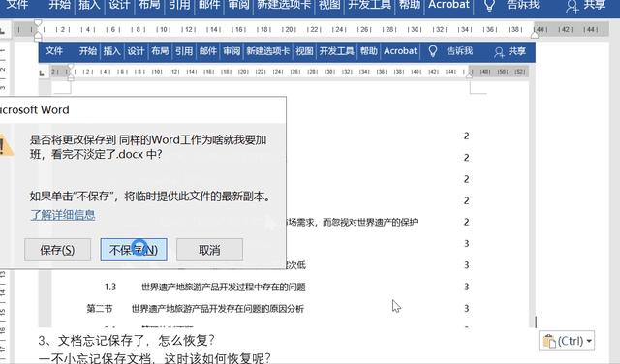Open 布局 in the pasted picture's ribbon
620x364 pixels.
click(160, 51)
